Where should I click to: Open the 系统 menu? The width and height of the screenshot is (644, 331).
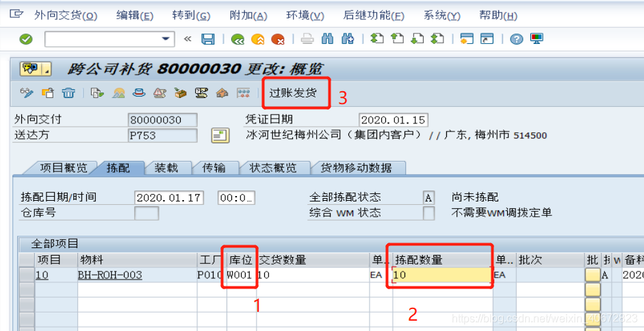[442, 16]
